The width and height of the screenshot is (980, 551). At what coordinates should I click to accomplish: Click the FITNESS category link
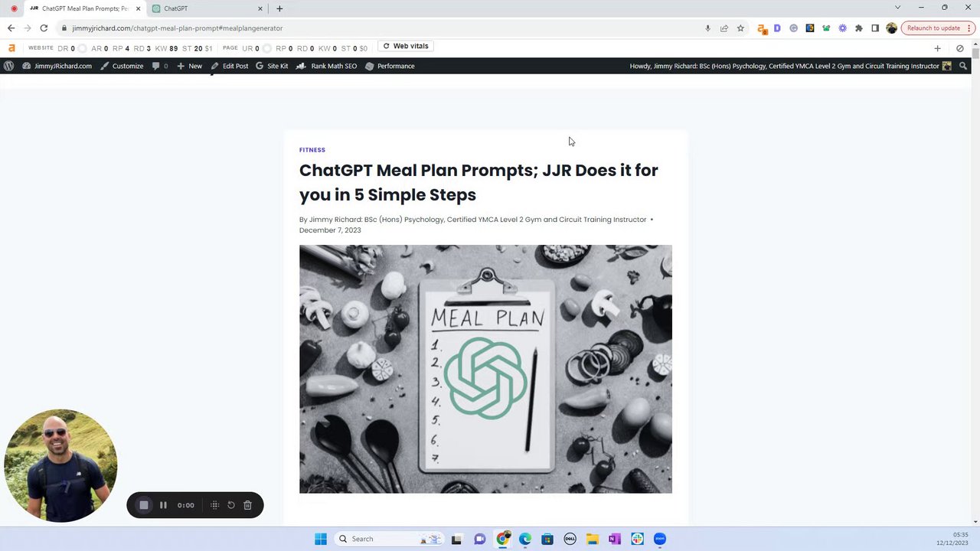click(x=312, y=150)
